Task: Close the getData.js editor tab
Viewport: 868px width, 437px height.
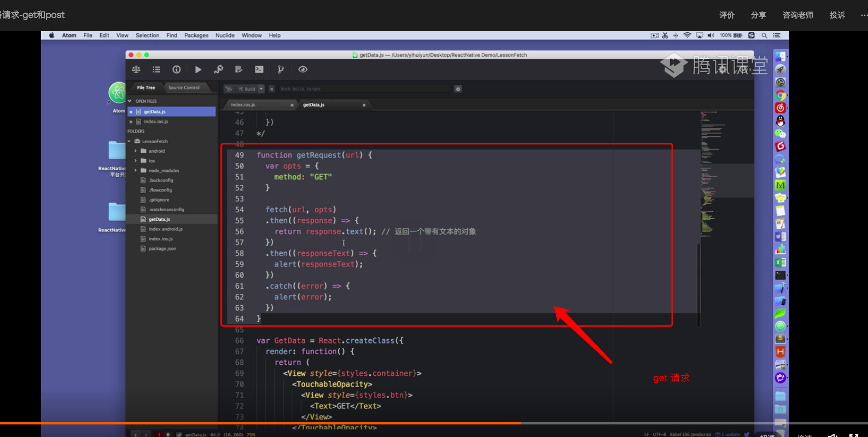Action: [x=364, y=105]
